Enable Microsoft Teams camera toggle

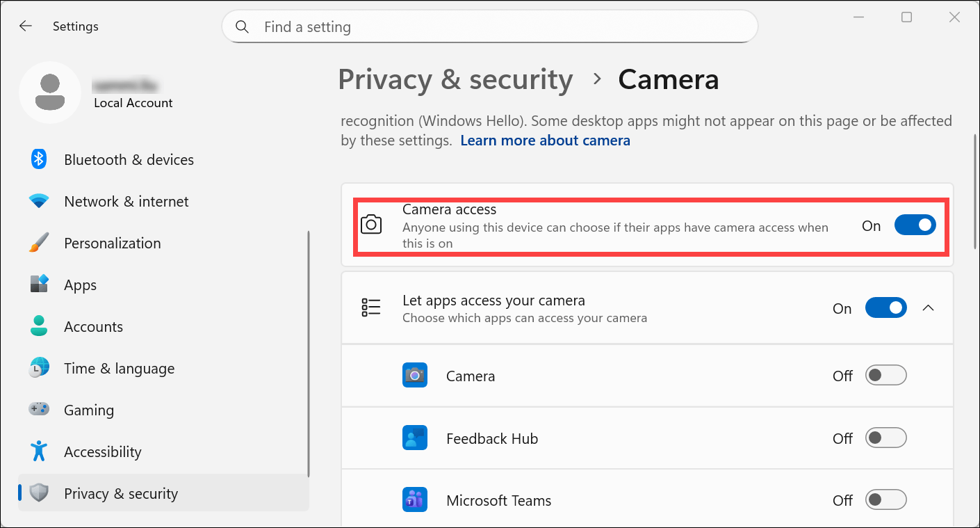885,499
